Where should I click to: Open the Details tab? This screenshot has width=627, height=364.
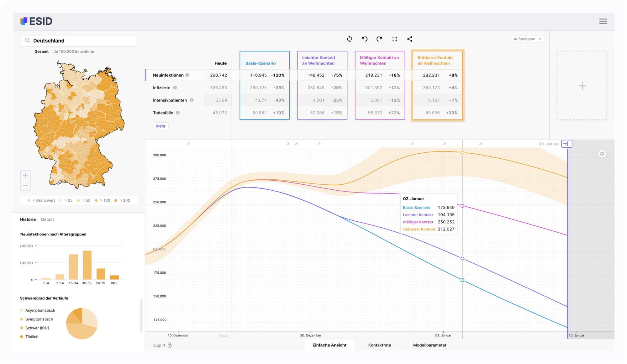pos(48,219)
